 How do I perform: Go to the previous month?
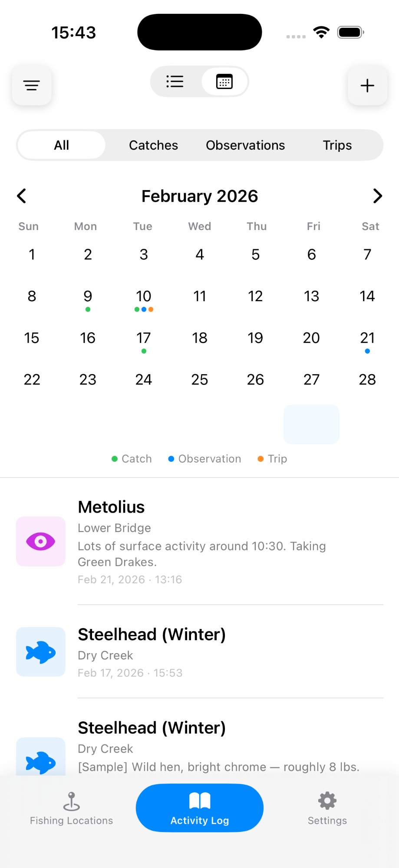point(22,196)
